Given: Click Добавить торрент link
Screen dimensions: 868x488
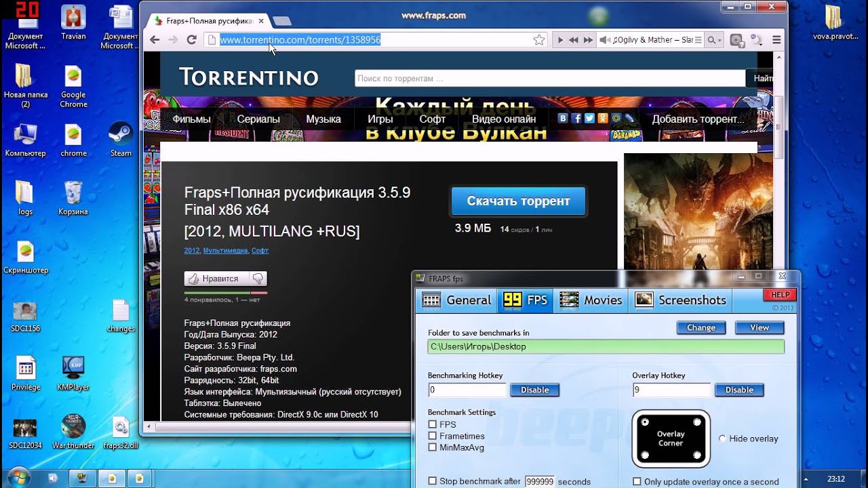Looking at the screenshot, I should coord(698,119).
